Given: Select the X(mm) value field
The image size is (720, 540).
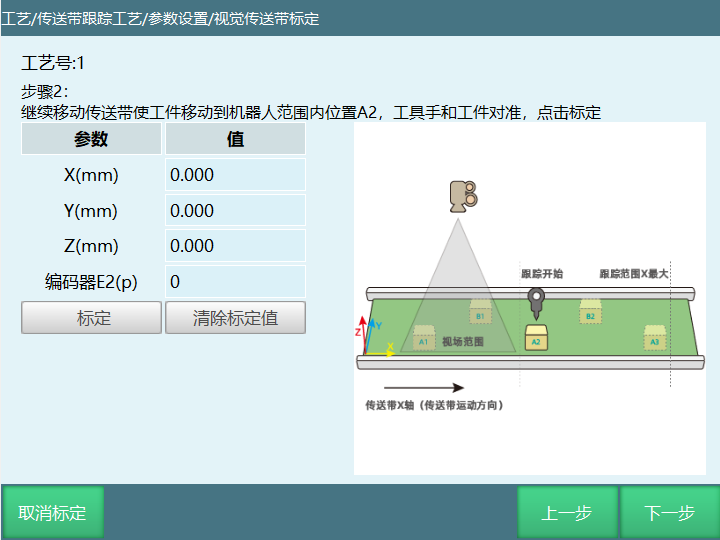Looking at the screenshot, I should pos(235,175).
